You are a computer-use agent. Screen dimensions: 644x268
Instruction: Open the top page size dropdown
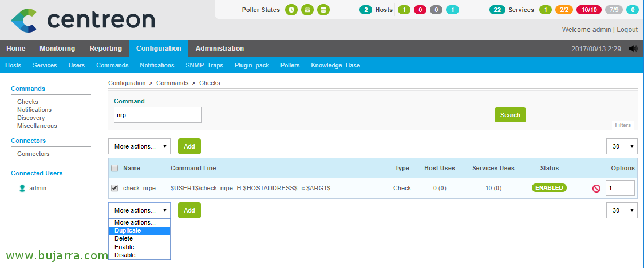pos(622,146)
